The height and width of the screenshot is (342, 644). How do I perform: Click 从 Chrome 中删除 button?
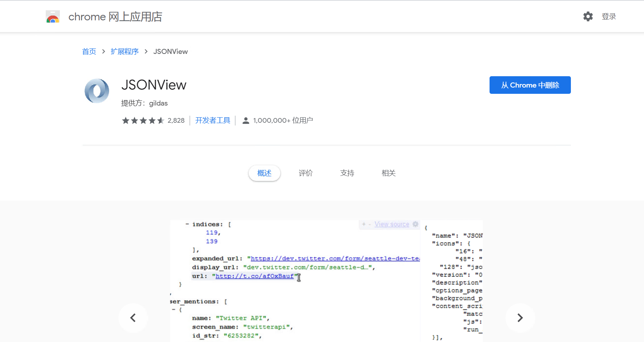point(530,85)
